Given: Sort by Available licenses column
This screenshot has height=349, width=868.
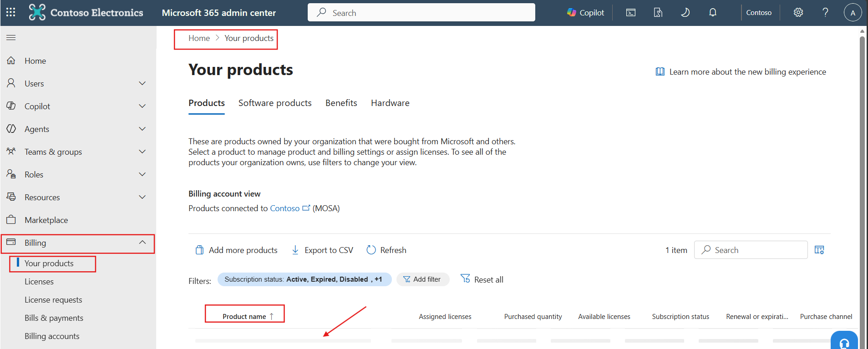Looking at the screenshot, I should 604,317.
